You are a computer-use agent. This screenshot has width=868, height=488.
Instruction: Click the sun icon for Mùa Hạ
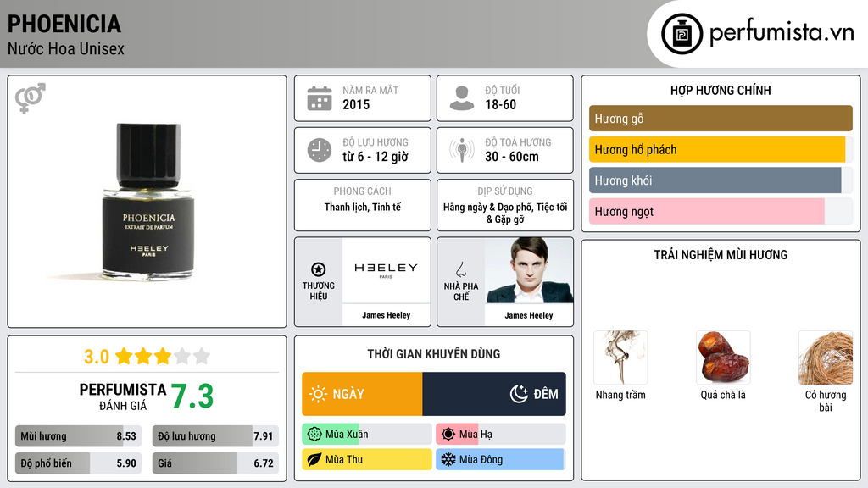[448, 435]
